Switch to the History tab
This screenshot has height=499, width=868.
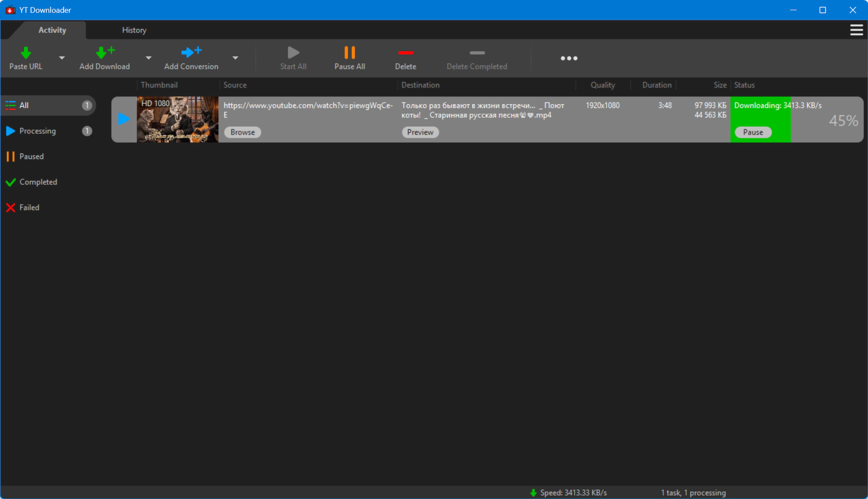[x=134, y=30]
